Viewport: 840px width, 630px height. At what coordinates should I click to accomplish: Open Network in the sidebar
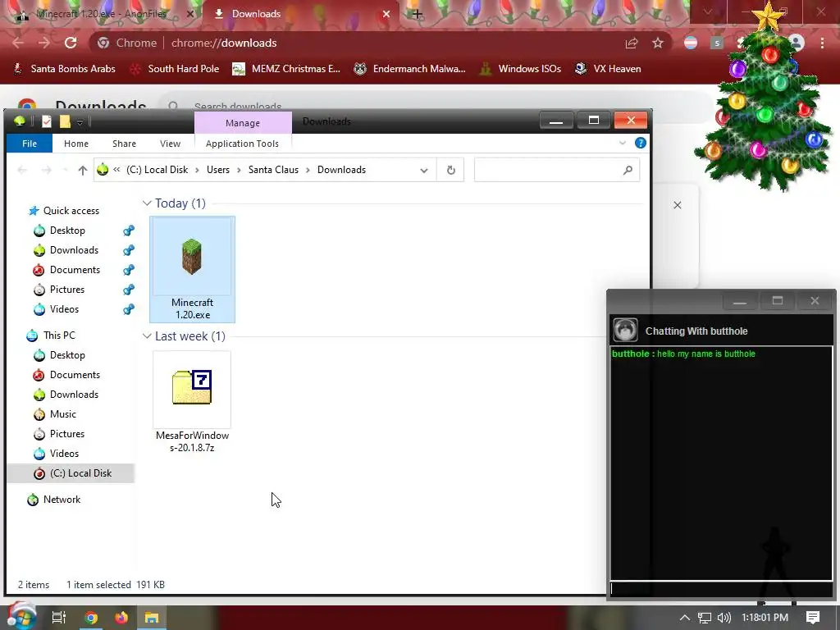coord(62,500)
